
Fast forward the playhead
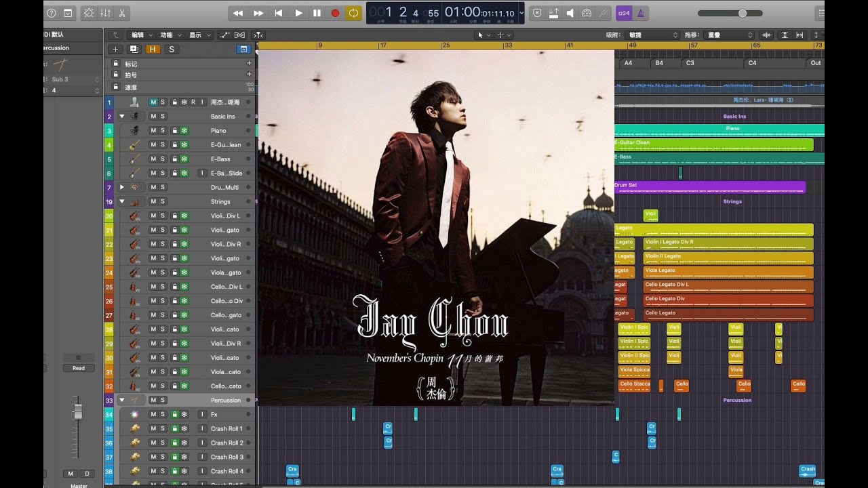pos(258,13)
